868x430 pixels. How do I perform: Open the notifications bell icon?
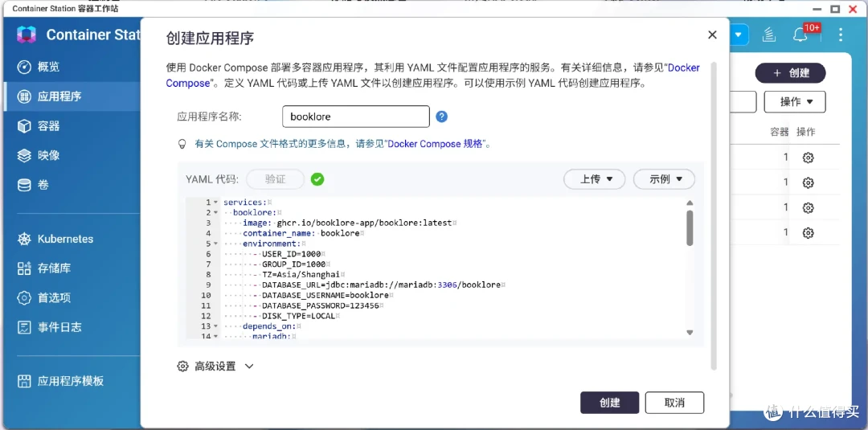tap(800, 35)
